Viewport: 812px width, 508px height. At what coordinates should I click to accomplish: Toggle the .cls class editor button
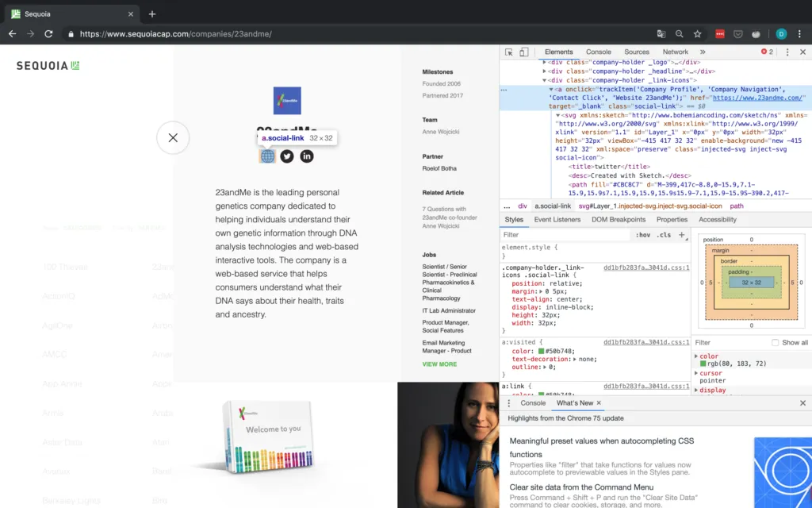[664, 235]
